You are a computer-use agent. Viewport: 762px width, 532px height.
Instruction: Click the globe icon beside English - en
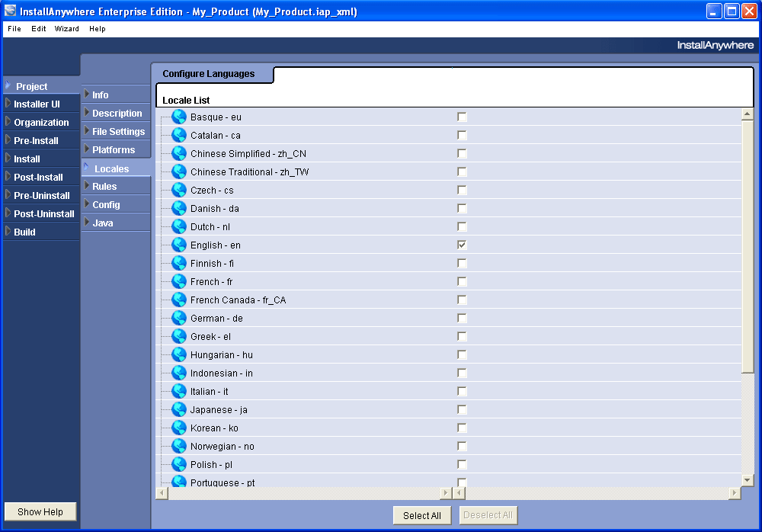(x=178, y=245)
